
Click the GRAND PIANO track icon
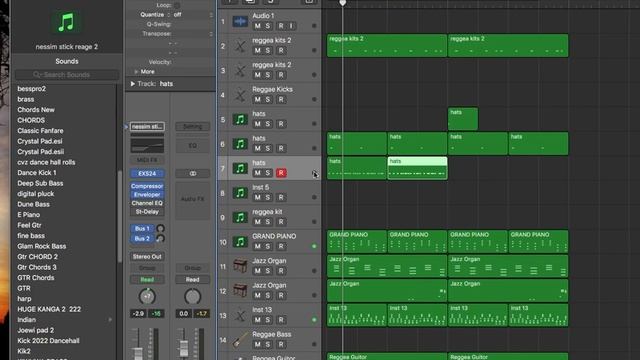pyautogui.click(x=240, y=242)
